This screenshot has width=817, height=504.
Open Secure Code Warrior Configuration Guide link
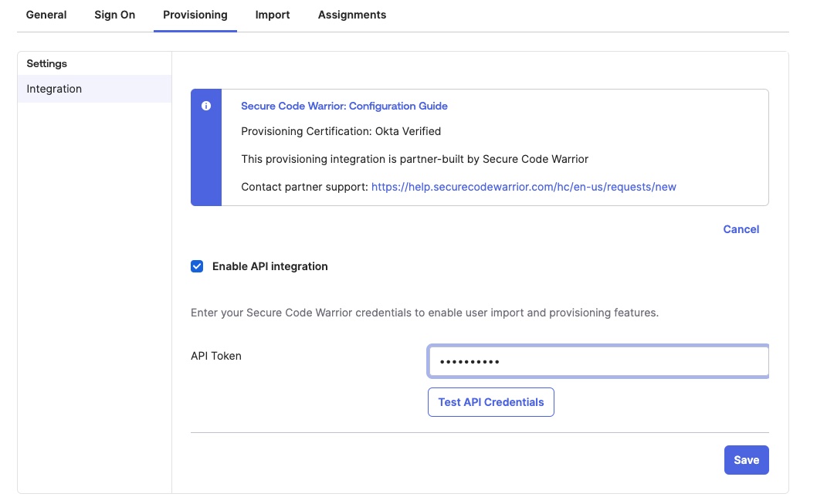(344, 106)
